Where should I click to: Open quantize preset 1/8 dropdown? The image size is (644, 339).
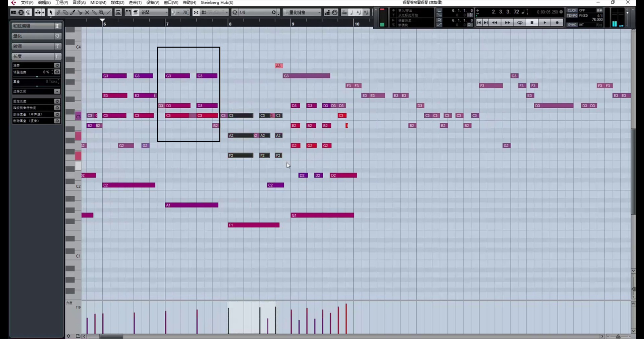pyautogui.click(x=258, y=12)
